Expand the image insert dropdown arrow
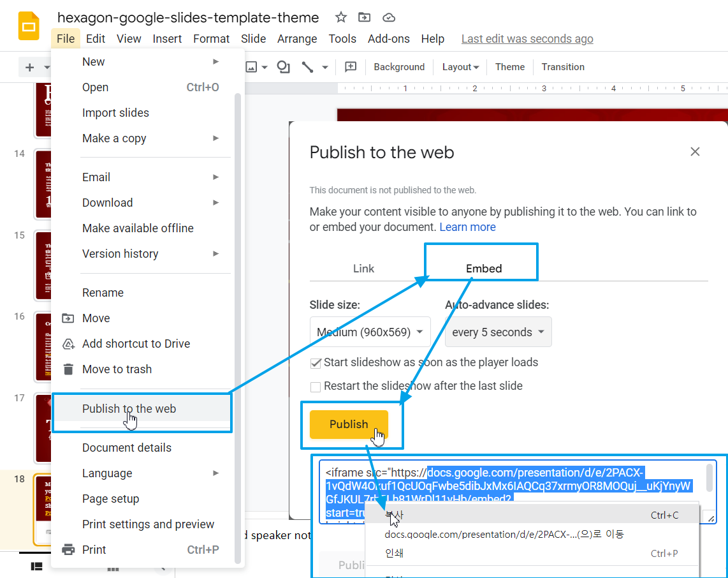 pyautogui.click(x=265, y=68)
